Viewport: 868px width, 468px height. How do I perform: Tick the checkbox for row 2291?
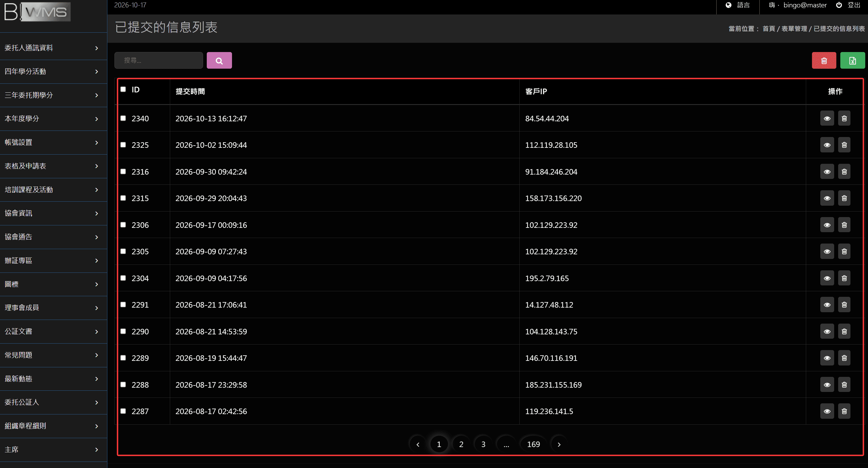pyautogui.click(x=123, y=305)
